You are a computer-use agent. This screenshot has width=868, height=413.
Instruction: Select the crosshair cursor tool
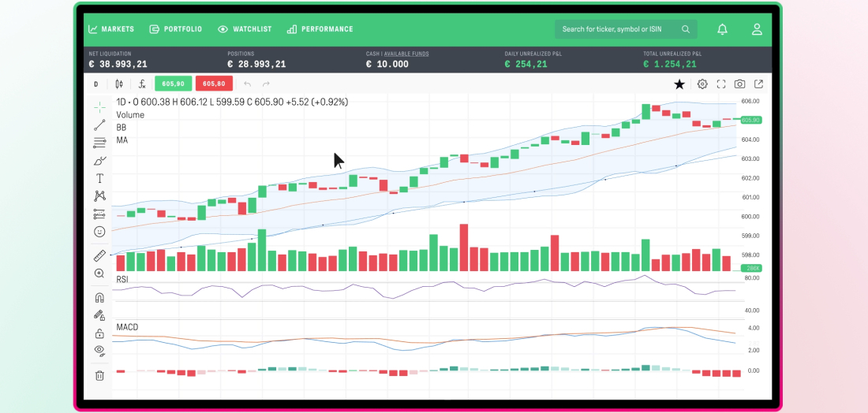pyautogui.click(x=99, y=106)
